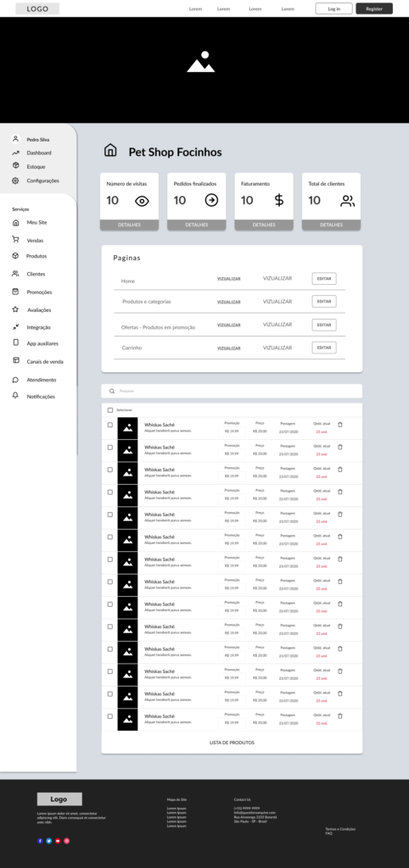
Task: Click the Produtos cube icon in sidebar
Action: coord(15,256)
